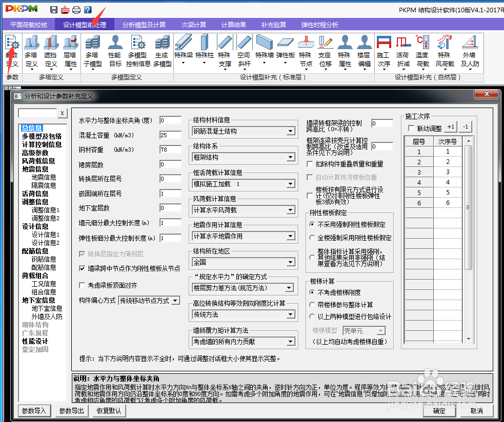The width and height of the screenshot is (504, 422).
Task: Open 构件偏心方式 dropdown
Action: (x=149, y=301)
